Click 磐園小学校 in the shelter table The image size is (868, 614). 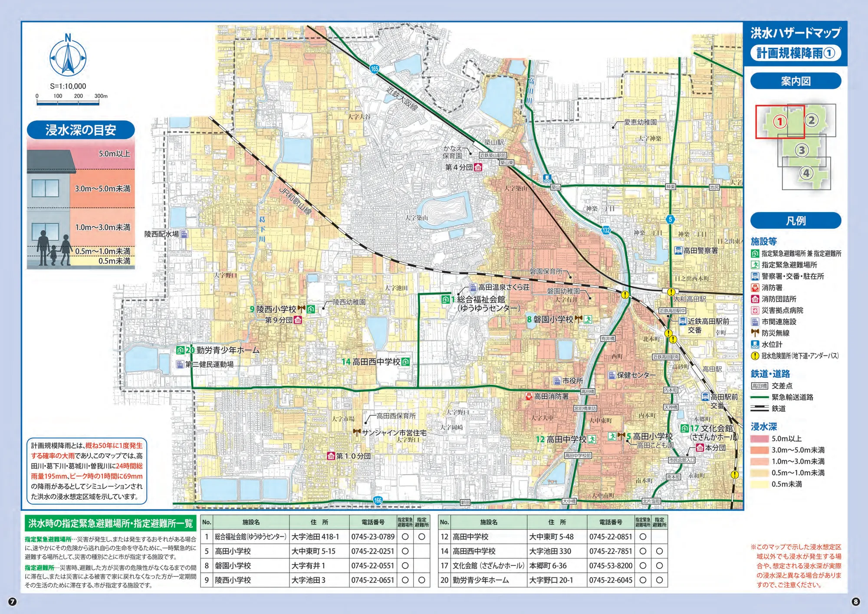(x=233, y=566)
